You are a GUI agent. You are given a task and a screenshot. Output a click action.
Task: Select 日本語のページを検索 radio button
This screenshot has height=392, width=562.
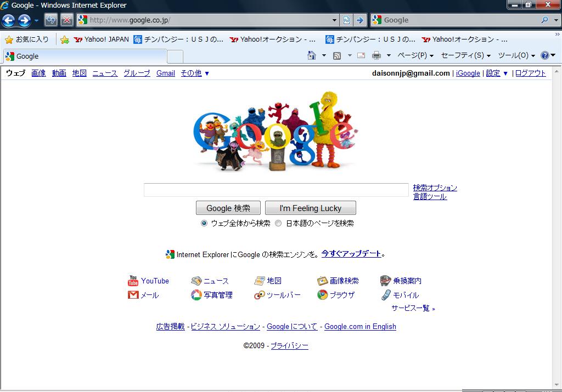(x=278, y=223)
